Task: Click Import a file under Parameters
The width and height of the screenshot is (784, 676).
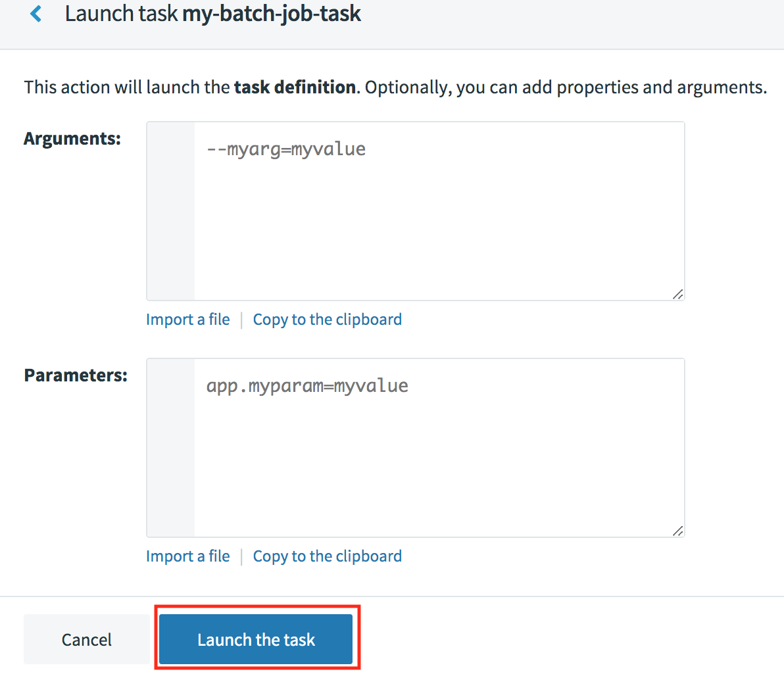Action: (188, 556)
